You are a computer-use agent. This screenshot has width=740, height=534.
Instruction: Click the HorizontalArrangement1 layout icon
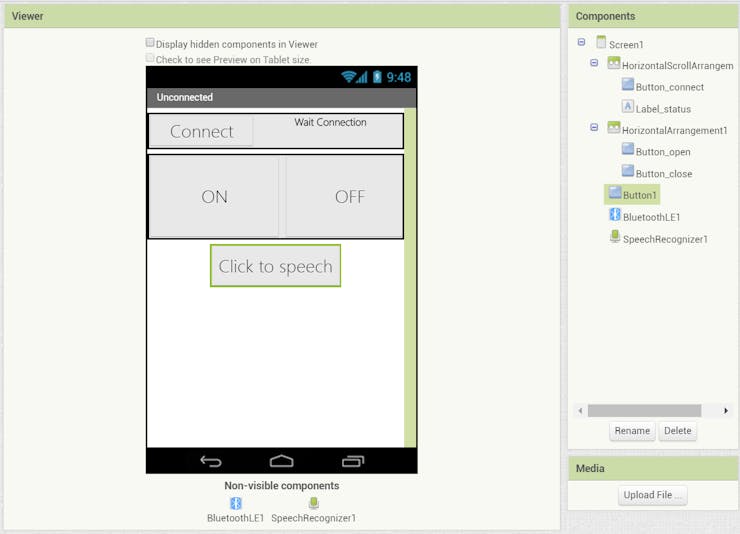614,127
